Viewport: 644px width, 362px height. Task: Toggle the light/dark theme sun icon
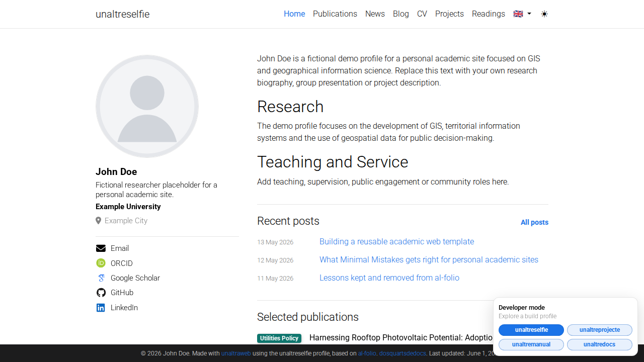click(x=544, y=14)
